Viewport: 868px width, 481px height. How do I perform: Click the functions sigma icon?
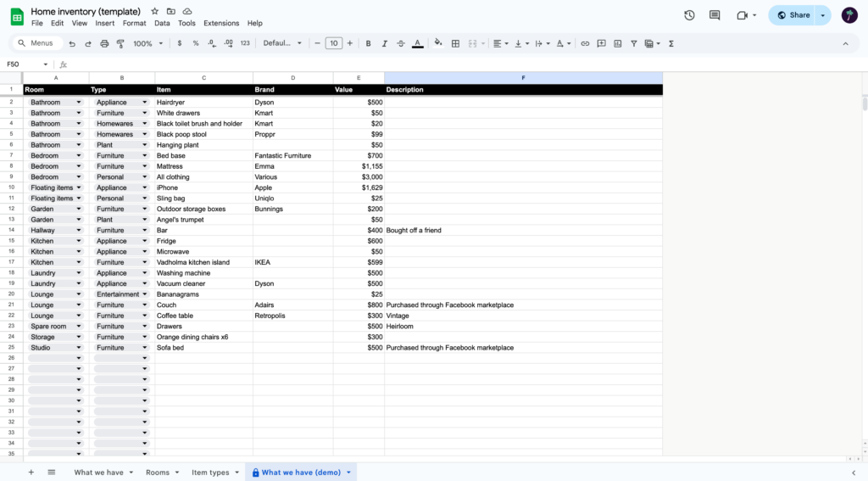click(x=671, y=43)
